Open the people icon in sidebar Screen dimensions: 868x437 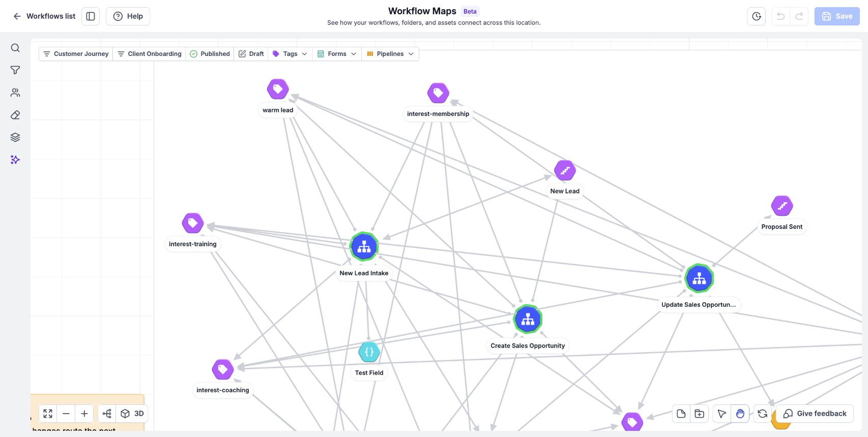pos(15,93)
